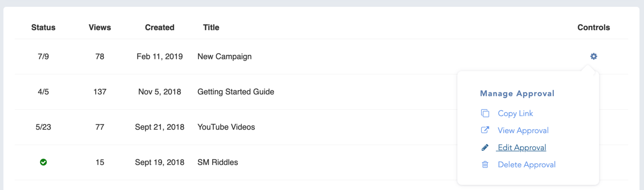Open the Getting Started Guide row title
Viewport: 644px width, 190px height.
pos(236,92)
